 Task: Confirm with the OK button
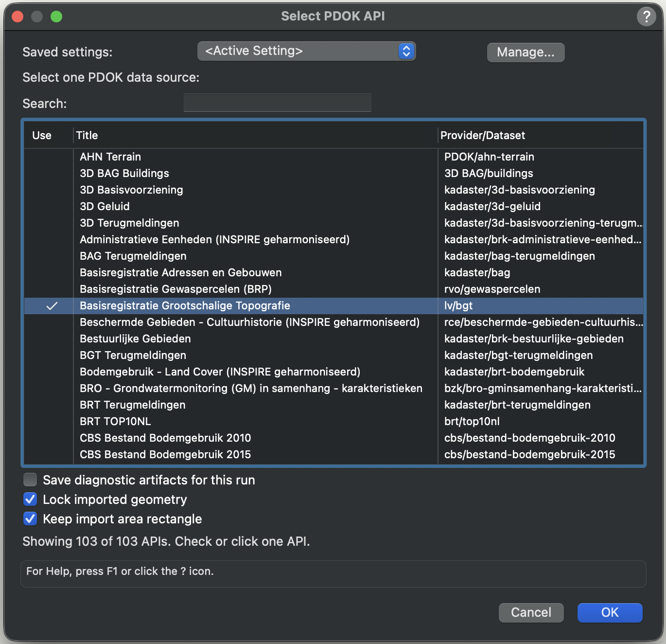610,612
